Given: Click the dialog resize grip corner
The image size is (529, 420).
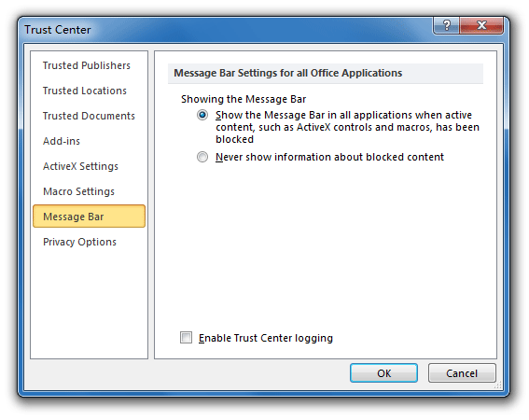Looking at the screenshot, I should click(x=498, y=385).
